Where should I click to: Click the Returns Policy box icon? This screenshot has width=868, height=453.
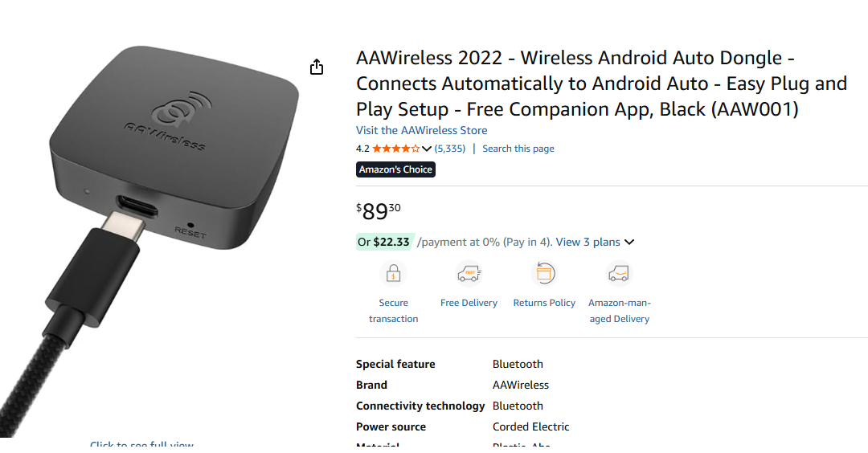(544, 275)
